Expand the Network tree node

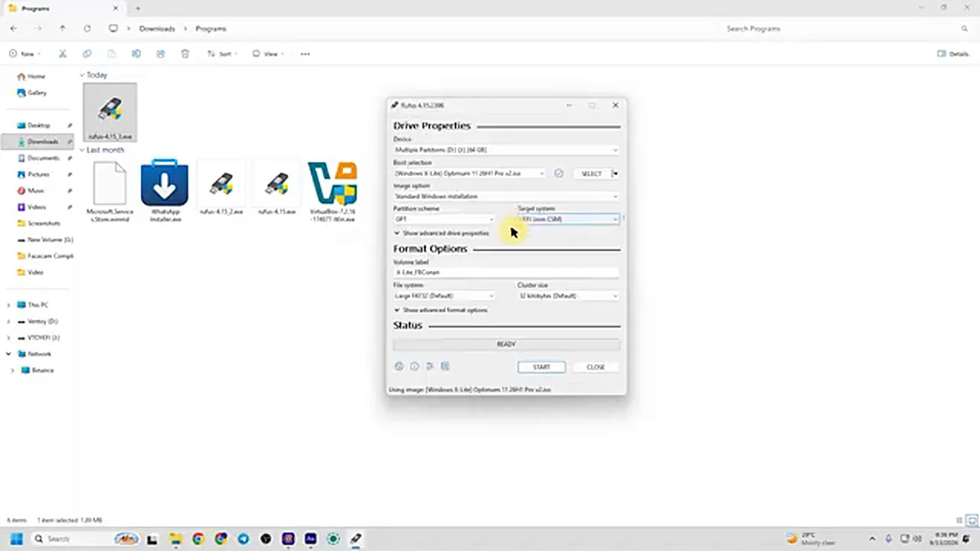point(8,354)
